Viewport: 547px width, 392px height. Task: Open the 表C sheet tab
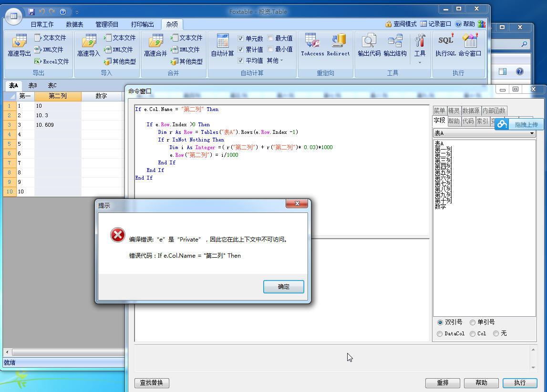tap(52, 85)
